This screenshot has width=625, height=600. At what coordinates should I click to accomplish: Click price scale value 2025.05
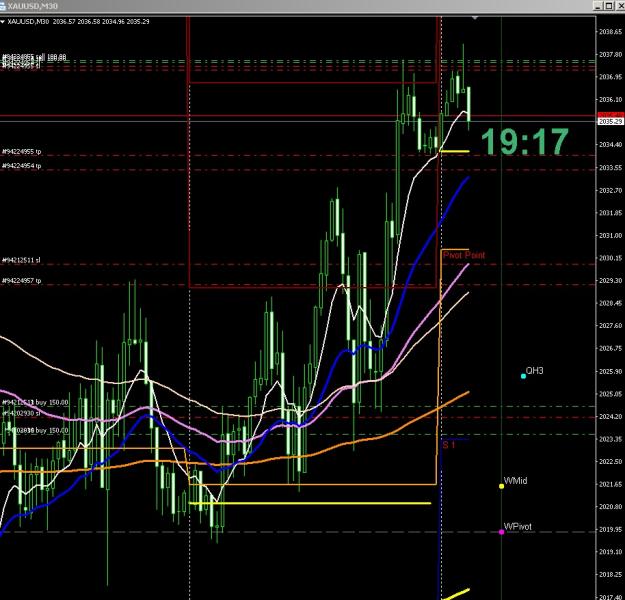610,394
